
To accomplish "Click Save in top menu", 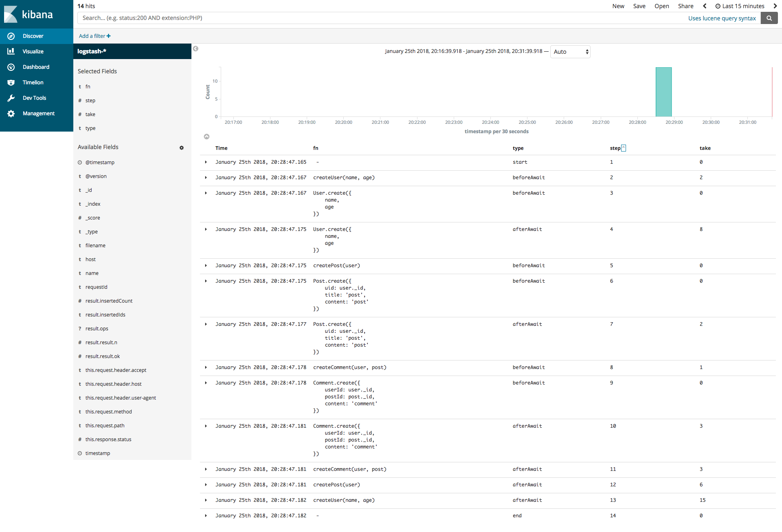I will (639, 6).
